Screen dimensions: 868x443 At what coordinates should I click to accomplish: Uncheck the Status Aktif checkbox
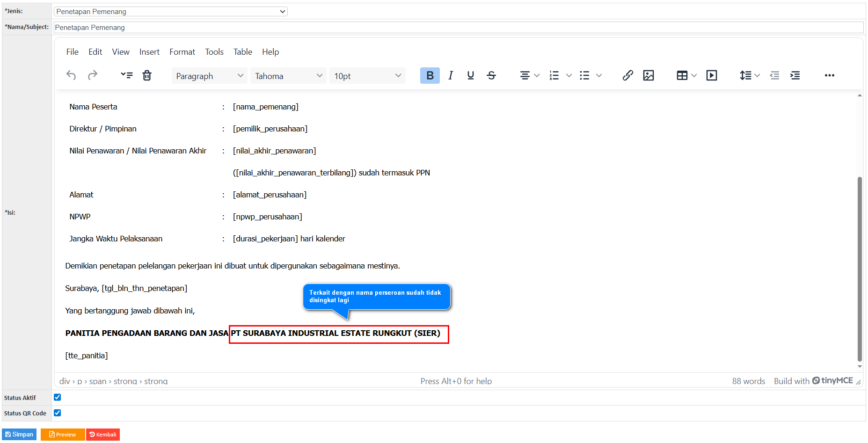click(58, 397)
